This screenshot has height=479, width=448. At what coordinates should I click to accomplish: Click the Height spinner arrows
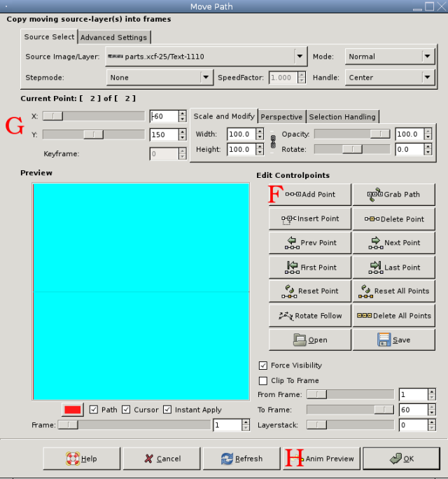click(x=260, y=149)
